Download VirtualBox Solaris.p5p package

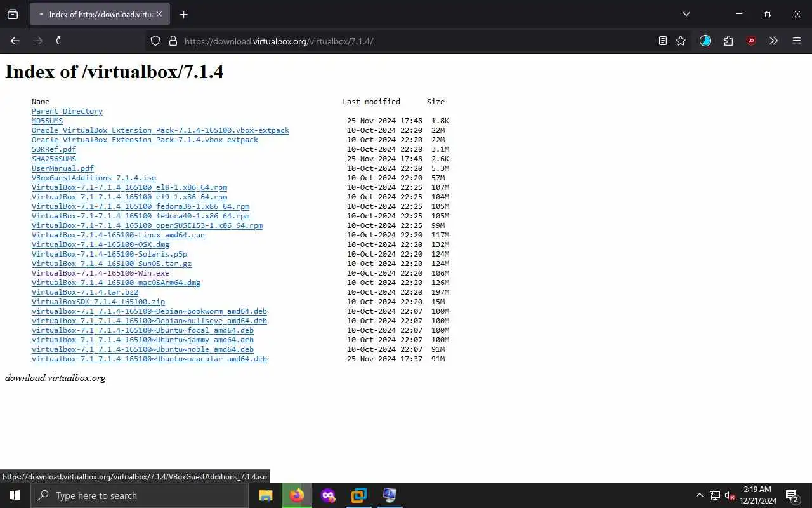[x=109, y=254]
